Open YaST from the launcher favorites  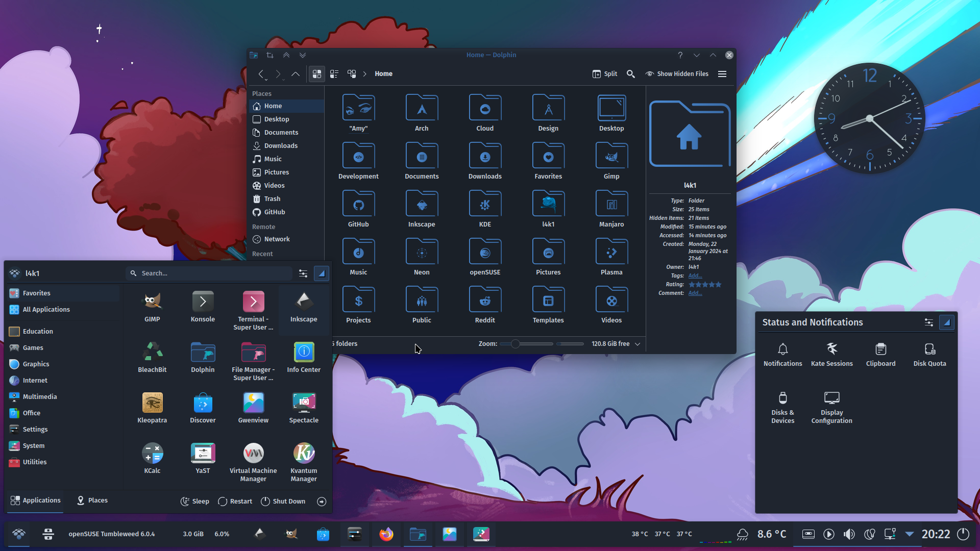203,459
